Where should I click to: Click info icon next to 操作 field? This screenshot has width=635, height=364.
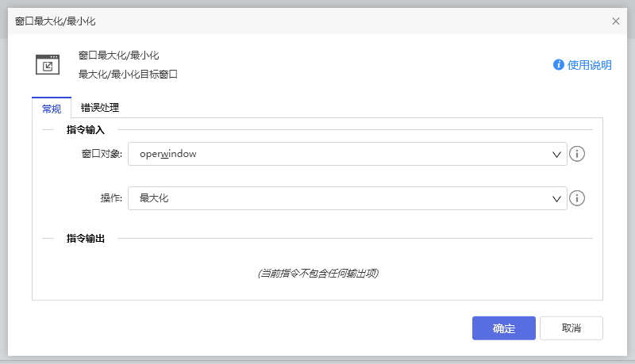pos(577,198)
